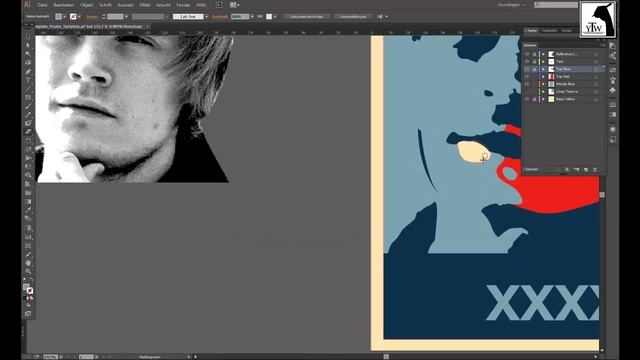Click the Create New Layer icon
The image size is (640, 360).
(x=586, y=169)
